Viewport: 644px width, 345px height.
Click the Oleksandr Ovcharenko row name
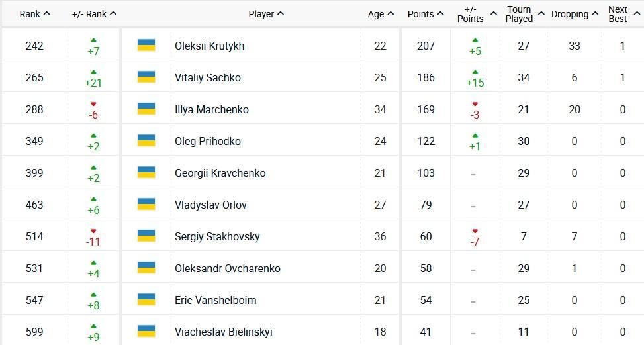[227, 268]
